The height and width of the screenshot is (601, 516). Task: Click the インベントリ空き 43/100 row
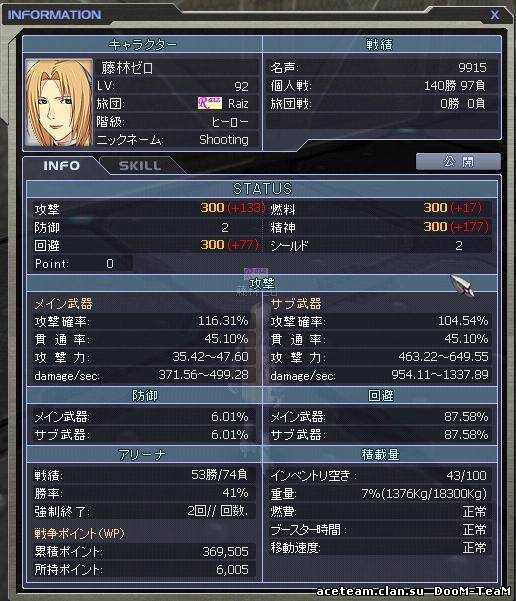click(x=380, y=476)
